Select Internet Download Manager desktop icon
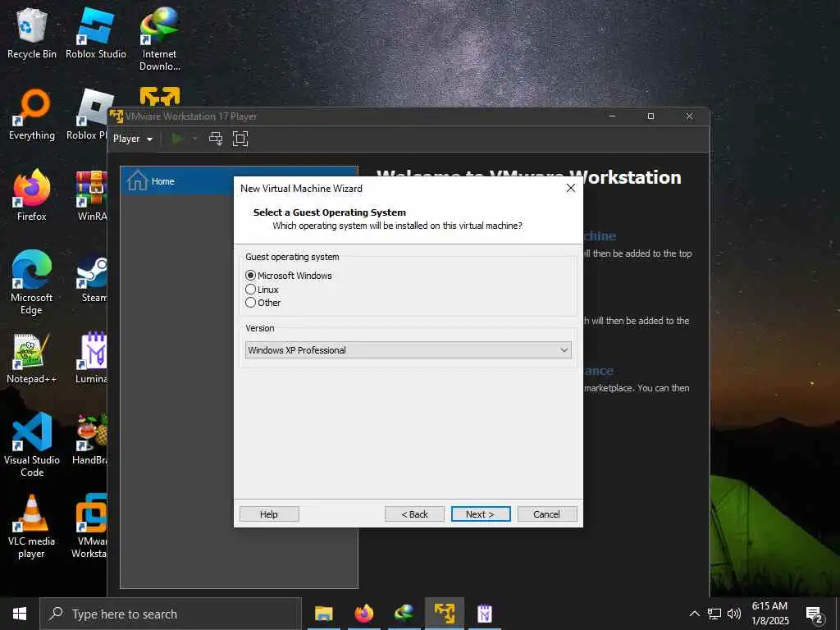This screenshot has height=630, width=840. [x=160, y=39]
